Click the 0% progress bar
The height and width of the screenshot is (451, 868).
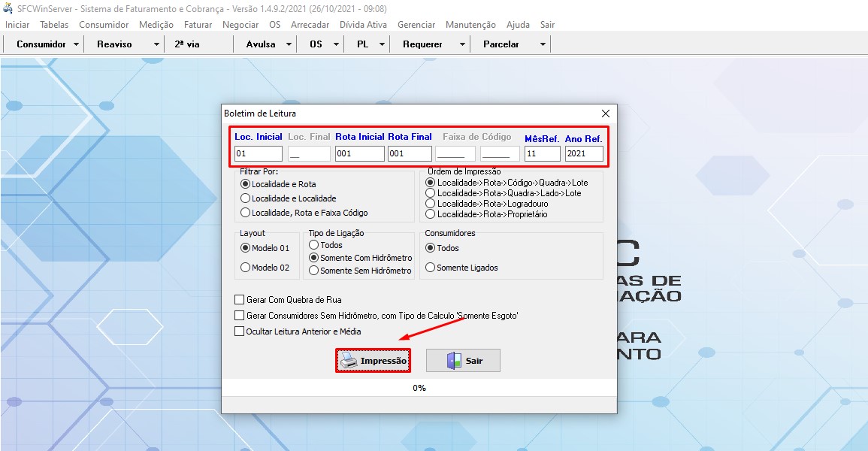point(419,388)
